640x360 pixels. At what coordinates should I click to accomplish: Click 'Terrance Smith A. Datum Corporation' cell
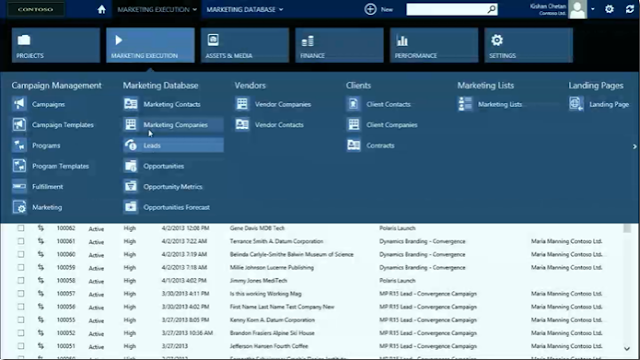point(276,241)
